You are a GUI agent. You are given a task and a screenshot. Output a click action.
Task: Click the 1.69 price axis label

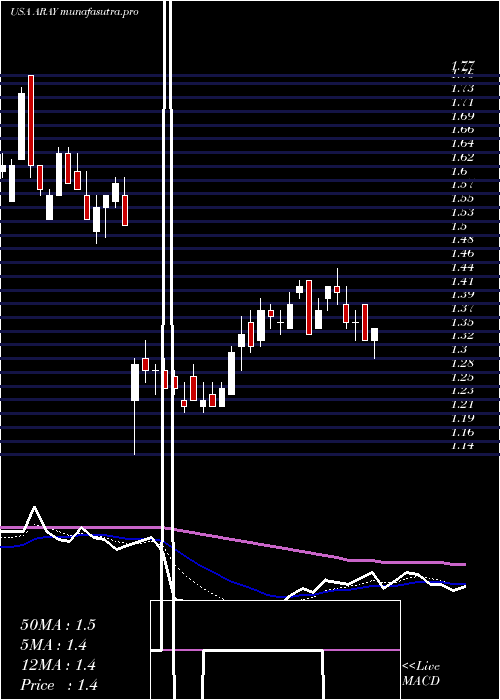pyautogui.click(x=462, y=116)
